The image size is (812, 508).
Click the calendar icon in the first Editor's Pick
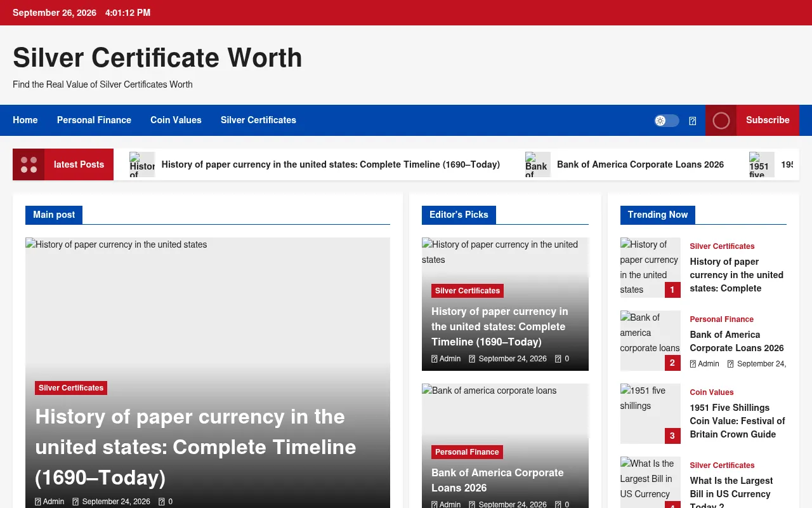472,359
